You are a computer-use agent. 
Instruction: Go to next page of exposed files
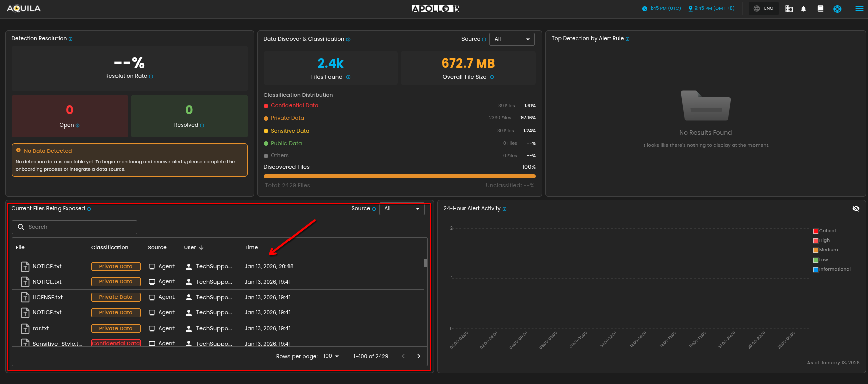[419, 356]
